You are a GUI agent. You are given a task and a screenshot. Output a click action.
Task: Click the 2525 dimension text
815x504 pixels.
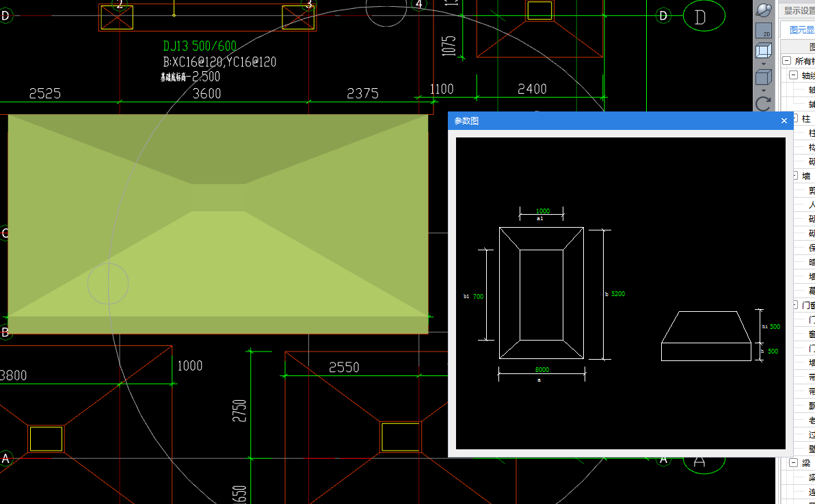pos(44,94)
